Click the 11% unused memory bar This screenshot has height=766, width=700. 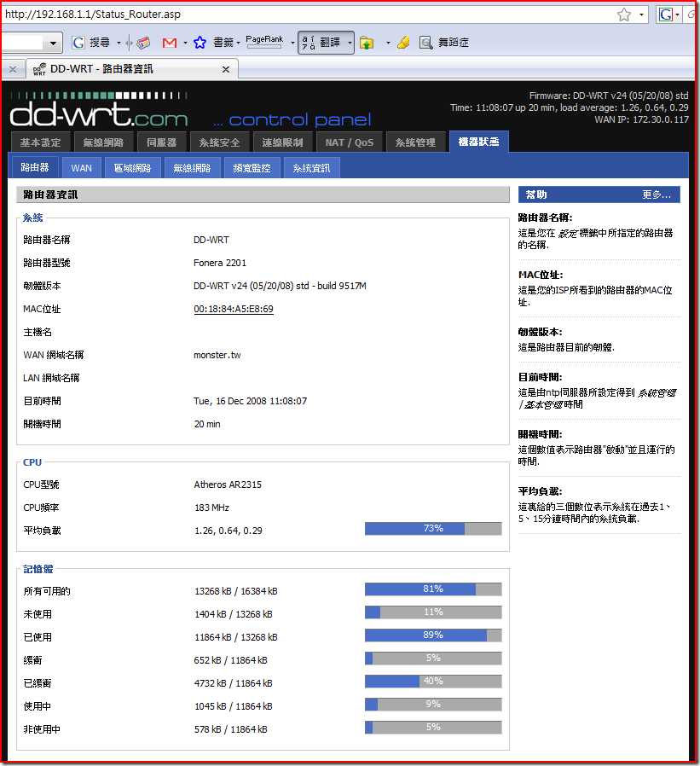tap(433, 612)
